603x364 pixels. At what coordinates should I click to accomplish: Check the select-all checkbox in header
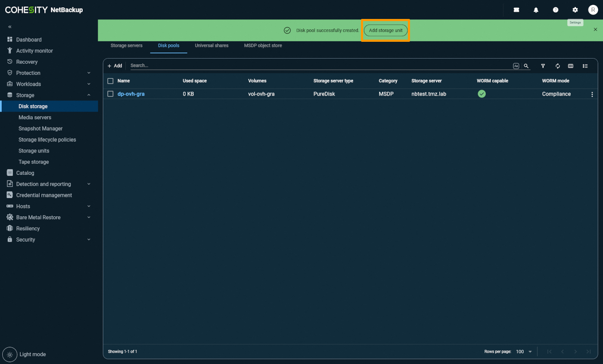click(111, 81)
